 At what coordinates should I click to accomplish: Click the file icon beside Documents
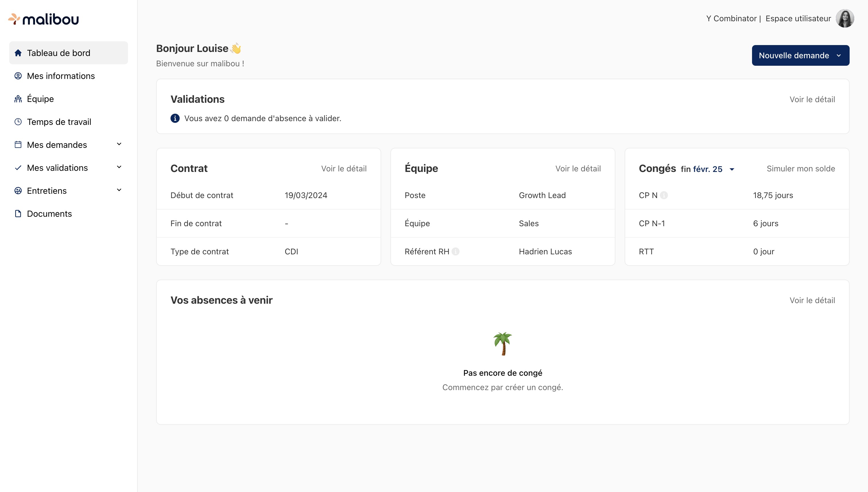(x=18, y=214)
